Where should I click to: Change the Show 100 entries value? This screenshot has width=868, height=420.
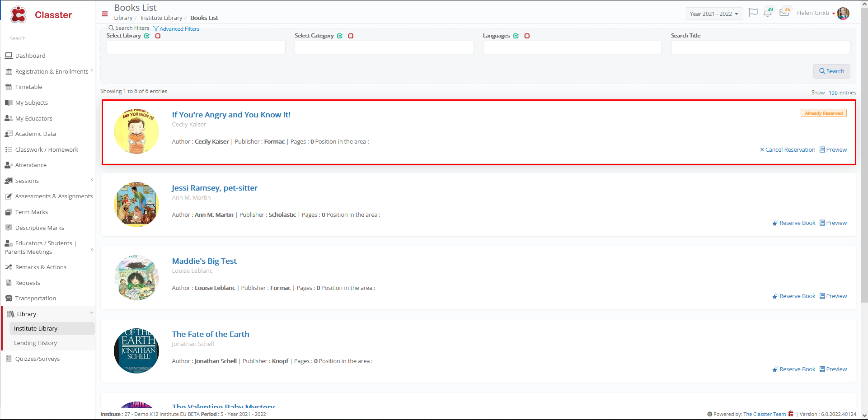(x=833, y=93)
